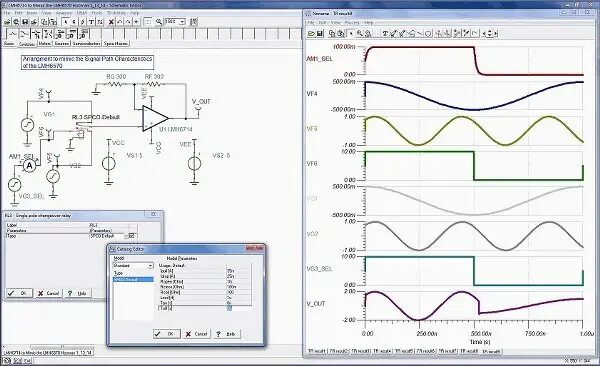The image size is (600, 366).
Task: Click the Save disk icon in the schematic toolbar
Action: tap(25, 22)
